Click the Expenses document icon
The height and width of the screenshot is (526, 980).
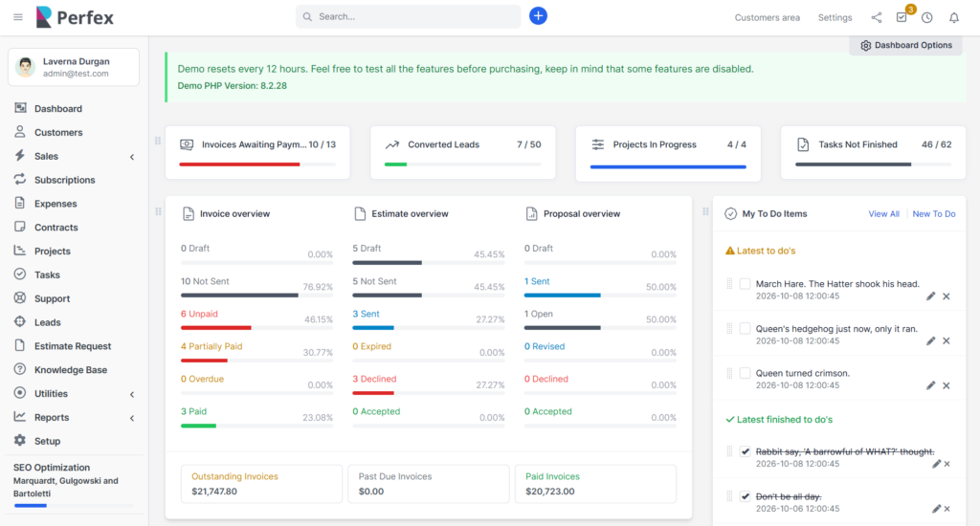click(x=20, y=203)
